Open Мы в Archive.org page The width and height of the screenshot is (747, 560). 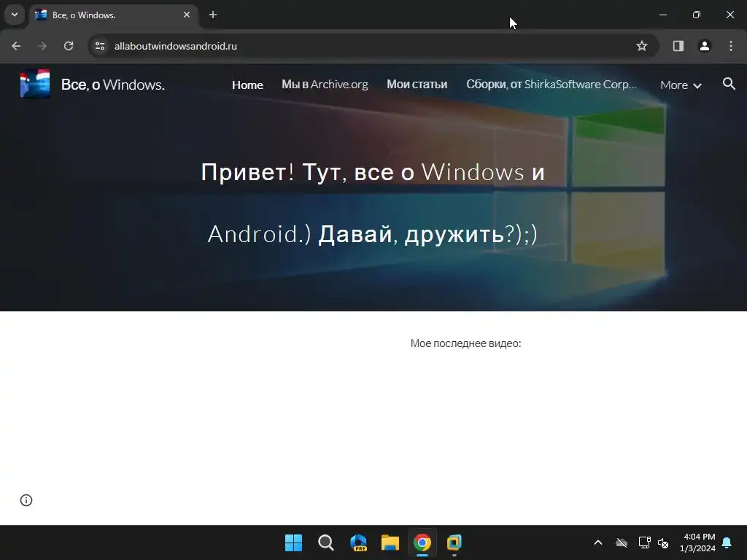point(325,85)
